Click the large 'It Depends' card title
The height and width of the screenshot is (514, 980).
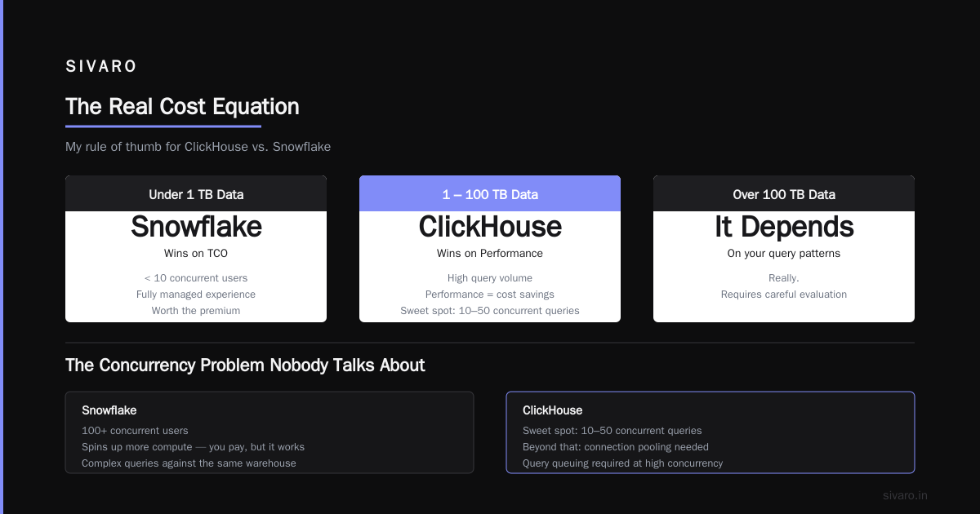pyautogui.click(x=784, y=227)
